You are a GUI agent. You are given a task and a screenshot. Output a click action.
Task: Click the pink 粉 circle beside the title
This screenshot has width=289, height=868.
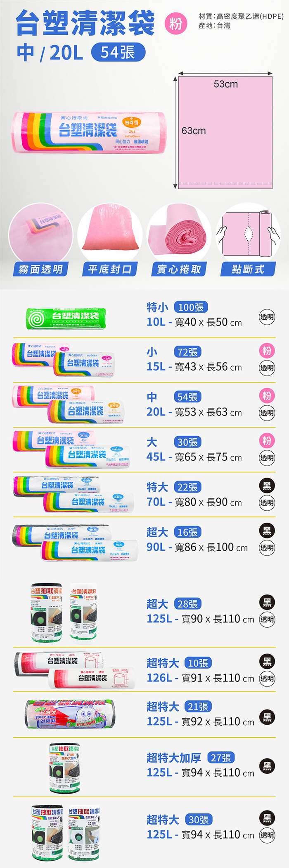[175, 24]
